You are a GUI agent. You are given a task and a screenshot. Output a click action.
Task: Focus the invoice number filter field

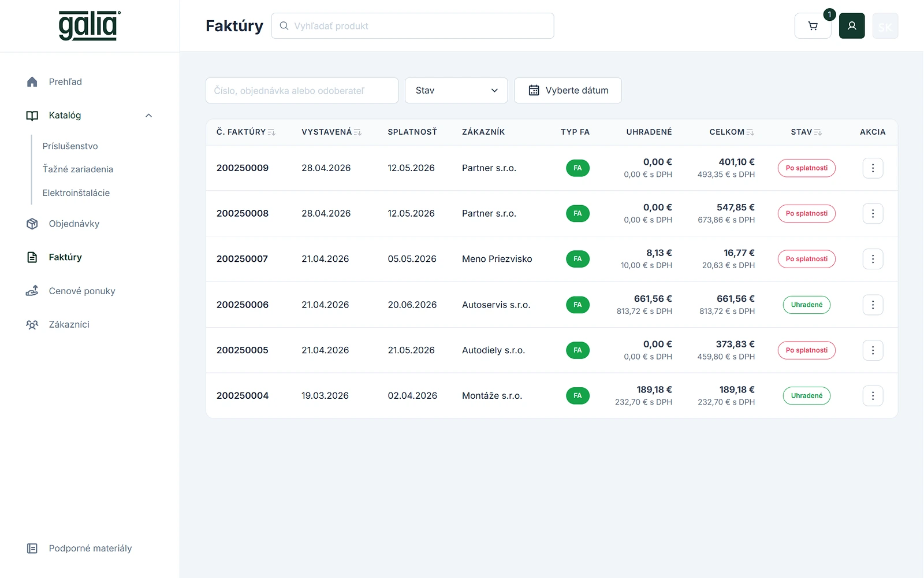(x=302, y=91)
